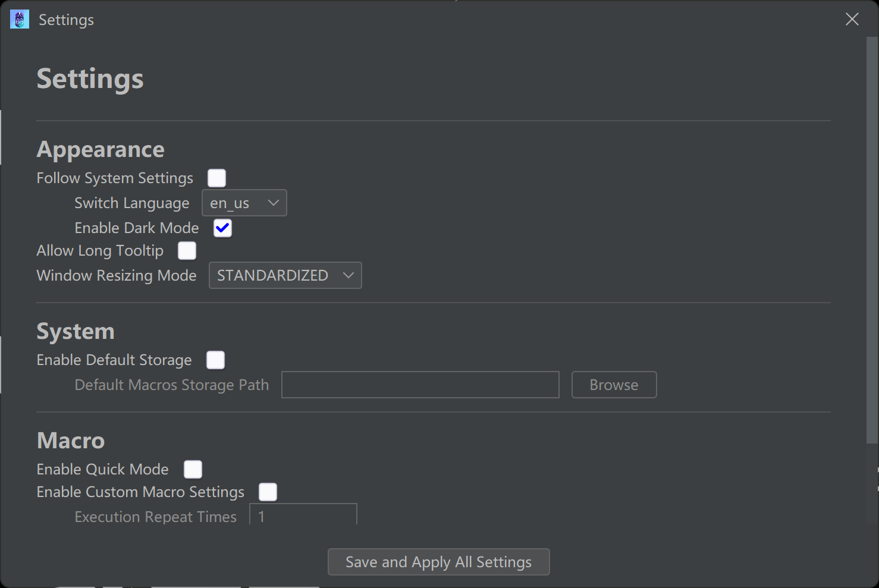This screenshot has height=588, width=879.
Task: Turn on Enable Quick Mode
Action: pos(193,470)
